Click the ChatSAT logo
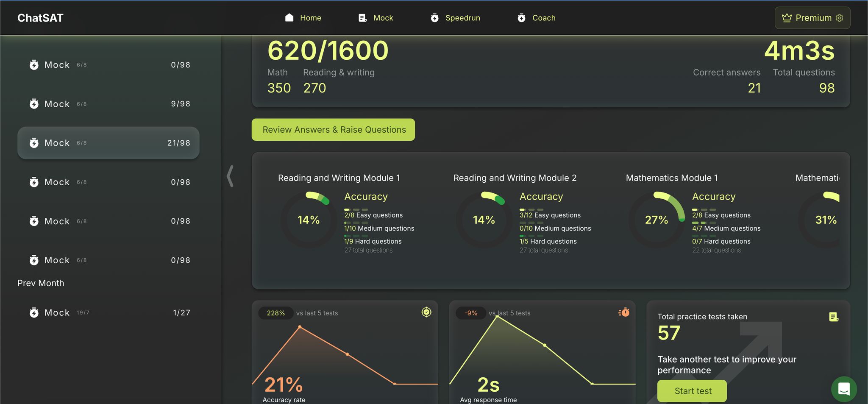Screen dimensions: 868x404 [x=40, y=18]
